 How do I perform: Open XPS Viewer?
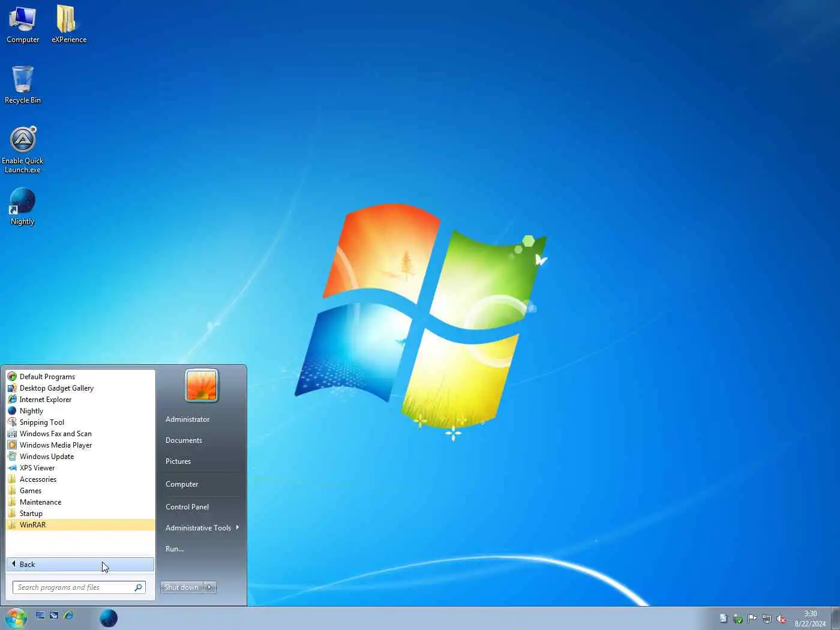80,468
